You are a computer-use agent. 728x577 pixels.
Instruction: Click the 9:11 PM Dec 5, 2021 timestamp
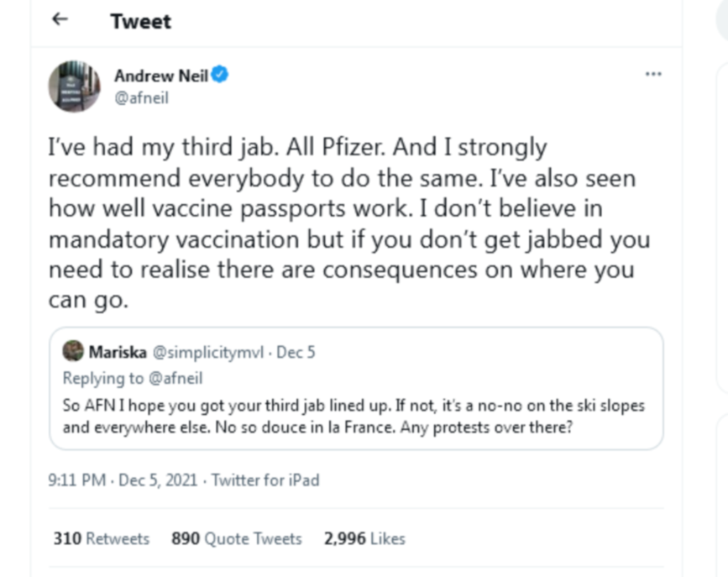click(124, 480)
